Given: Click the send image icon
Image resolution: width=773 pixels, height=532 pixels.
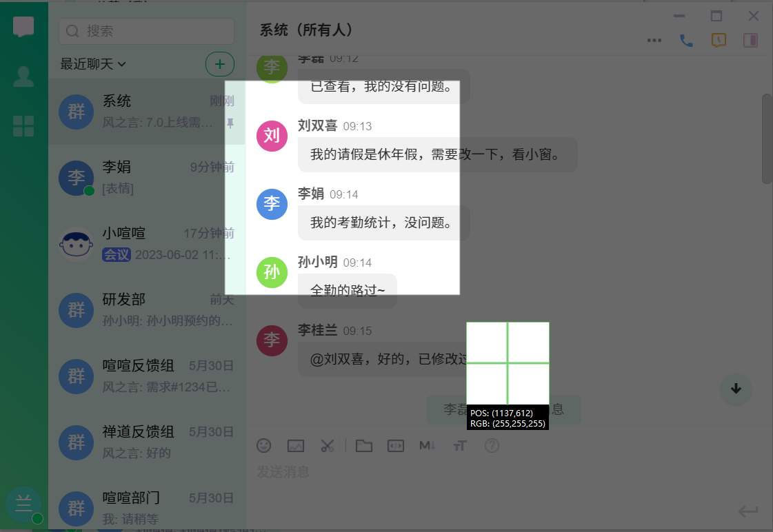Looking at the screenshot, I should click(x=296, y=446).
